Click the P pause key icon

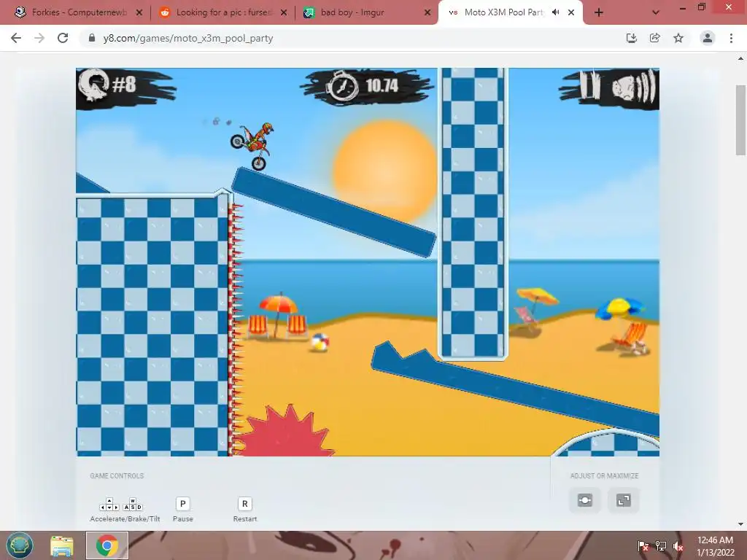pos(183,504)
